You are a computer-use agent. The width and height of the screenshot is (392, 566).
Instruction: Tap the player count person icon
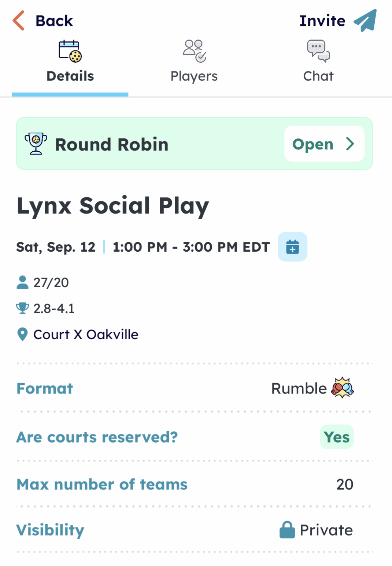22,282
